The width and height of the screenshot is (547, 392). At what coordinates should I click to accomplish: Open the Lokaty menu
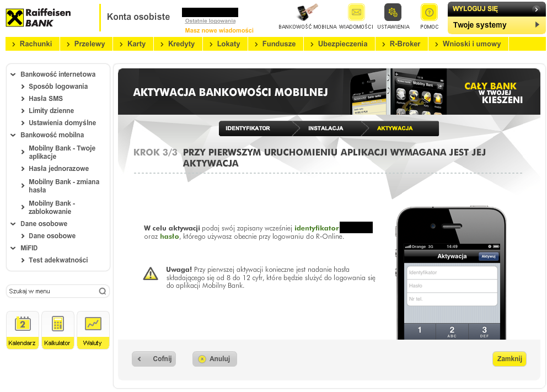225,44
